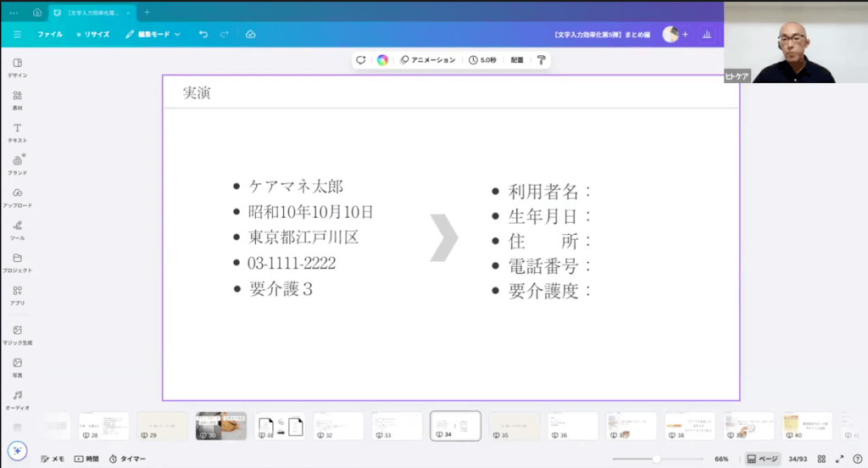868x468 pixels.
Task: Select the テキスト (Text) tool
Action: tap(17, 131)
